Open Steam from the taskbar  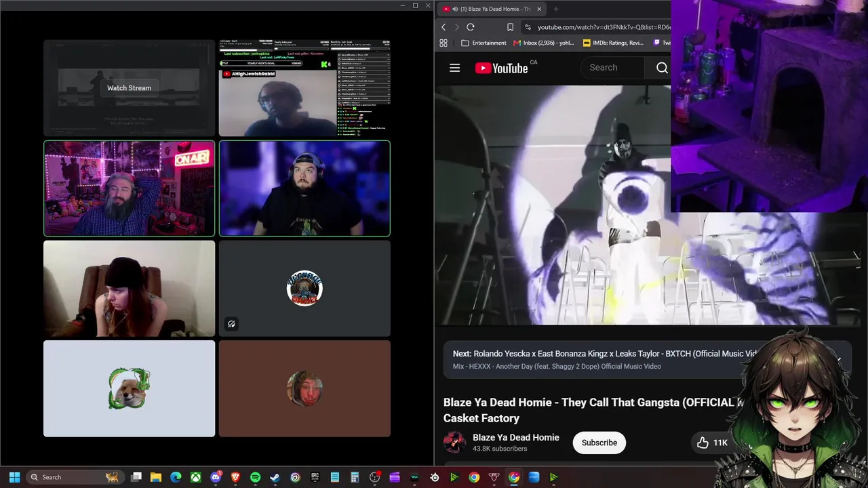tap(275, 477)
